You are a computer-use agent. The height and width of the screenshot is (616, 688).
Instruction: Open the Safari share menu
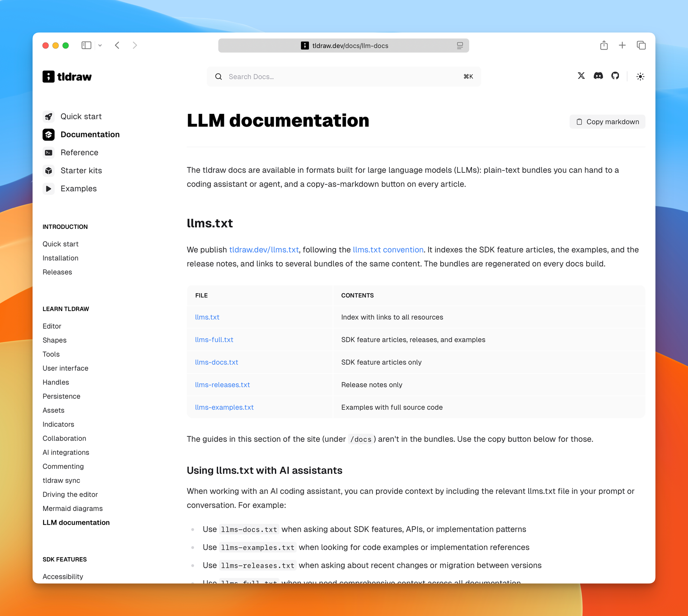click(x=604, y=45)
